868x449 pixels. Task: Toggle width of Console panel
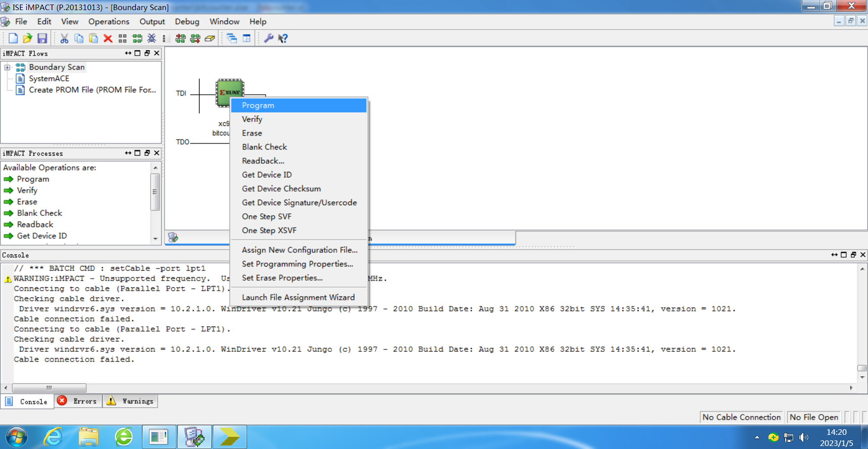834,255
